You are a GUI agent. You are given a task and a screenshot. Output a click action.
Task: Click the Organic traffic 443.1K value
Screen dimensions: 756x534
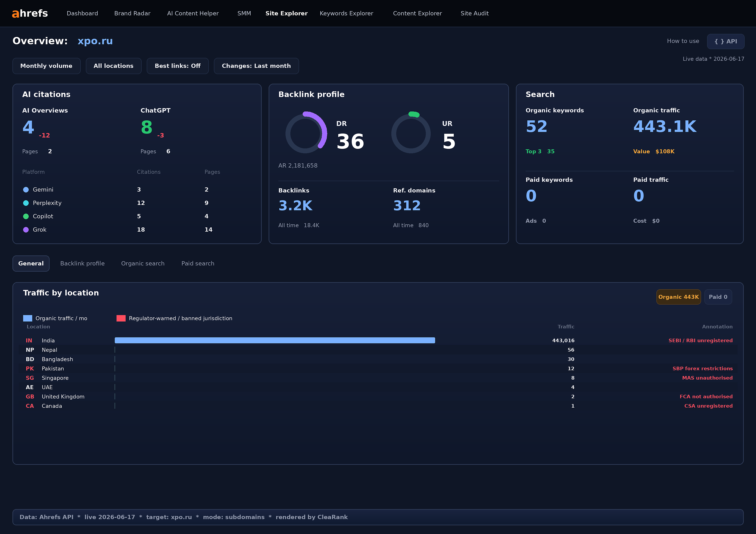[x=665, y=127]
